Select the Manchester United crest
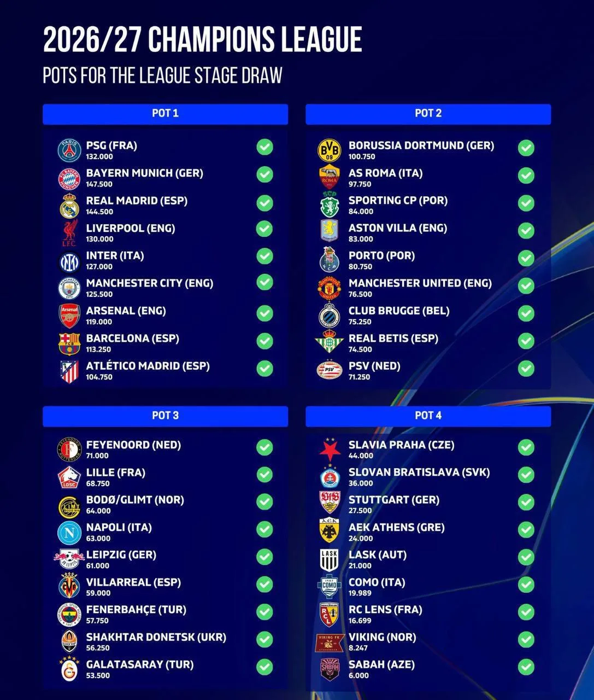 pyautogui.click(x=330, y=288)
